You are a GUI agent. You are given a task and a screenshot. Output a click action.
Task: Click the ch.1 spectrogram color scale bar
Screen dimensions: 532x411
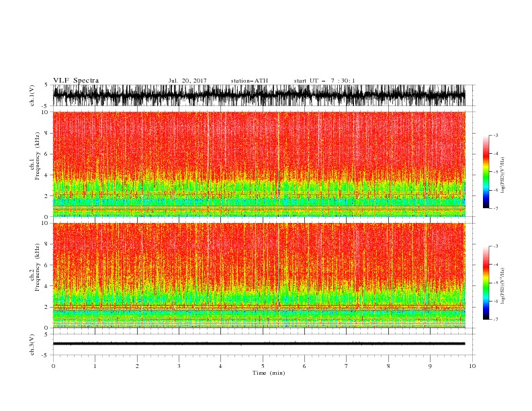(x=486, y=172)
